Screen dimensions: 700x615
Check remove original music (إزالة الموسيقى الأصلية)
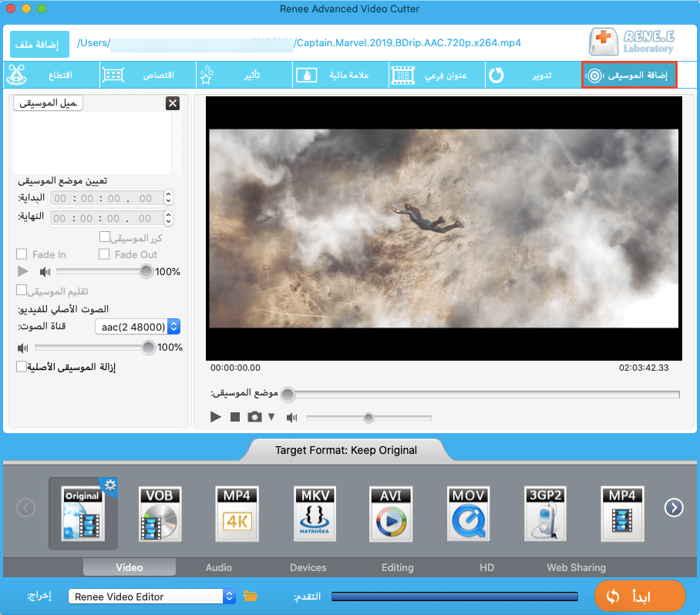22,366
